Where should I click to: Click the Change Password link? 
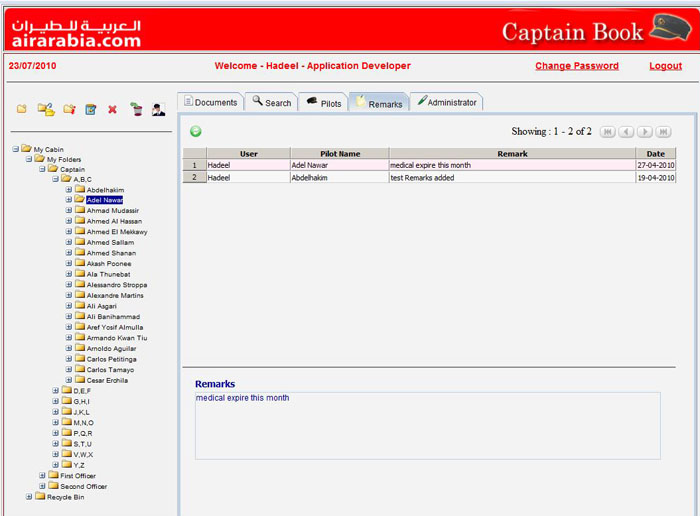(576, 66)
